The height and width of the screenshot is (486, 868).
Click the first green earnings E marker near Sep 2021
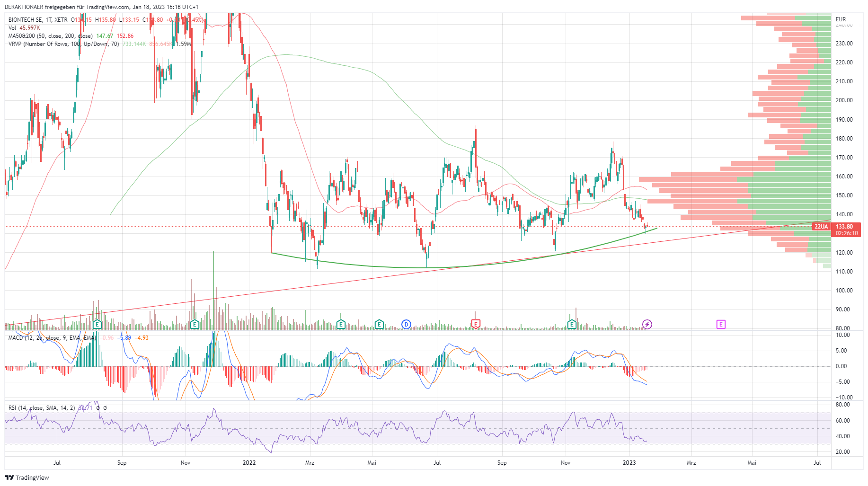pyautogui.click(x=97, y=324)
